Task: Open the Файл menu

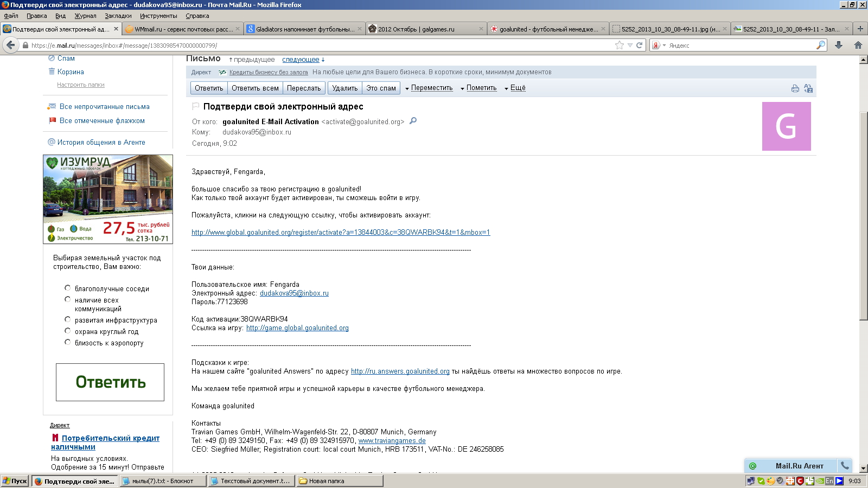Action: pos(11,16)
